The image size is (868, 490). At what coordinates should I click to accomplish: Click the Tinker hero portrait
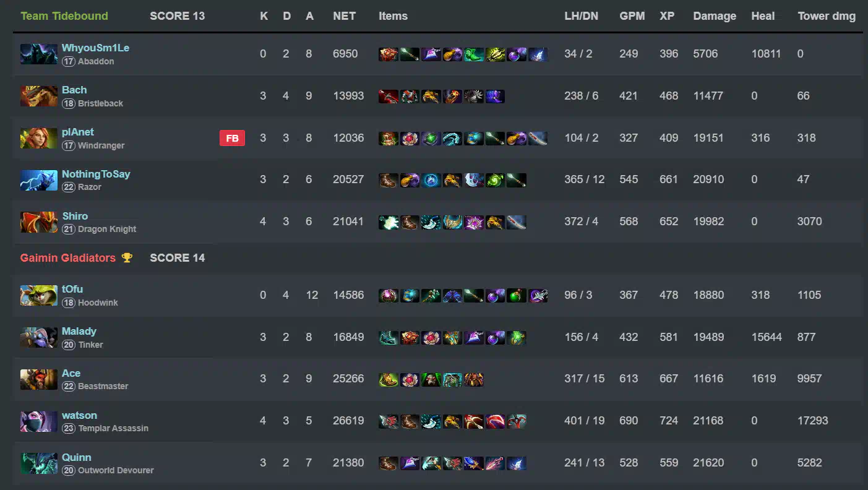pos(39,337)
